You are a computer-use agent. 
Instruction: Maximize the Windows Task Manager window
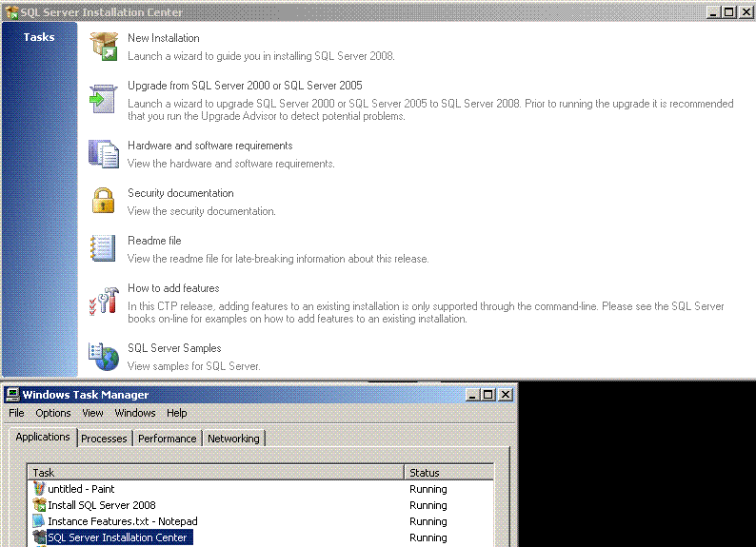coord(488,395)
